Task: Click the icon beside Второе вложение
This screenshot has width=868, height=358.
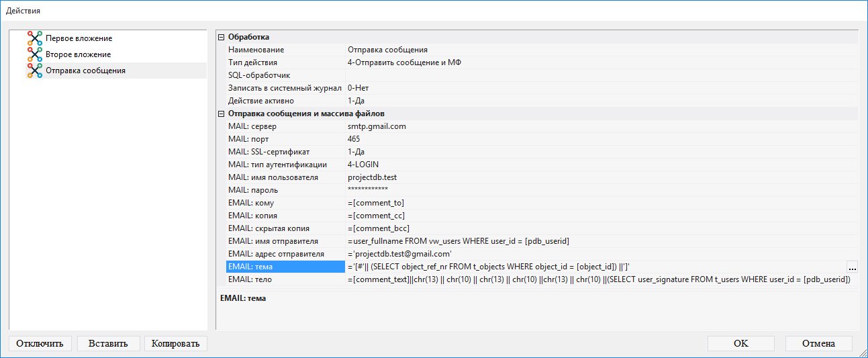Action: 34,54
